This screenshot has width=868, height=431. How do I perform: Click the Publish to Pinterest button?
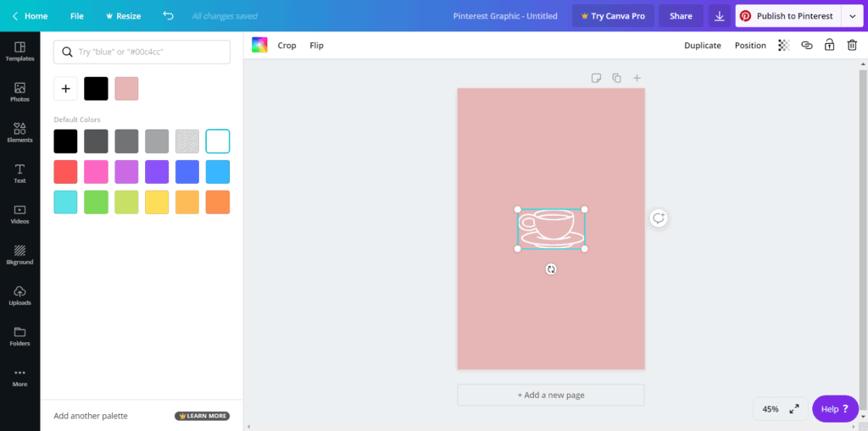[788, 16]
